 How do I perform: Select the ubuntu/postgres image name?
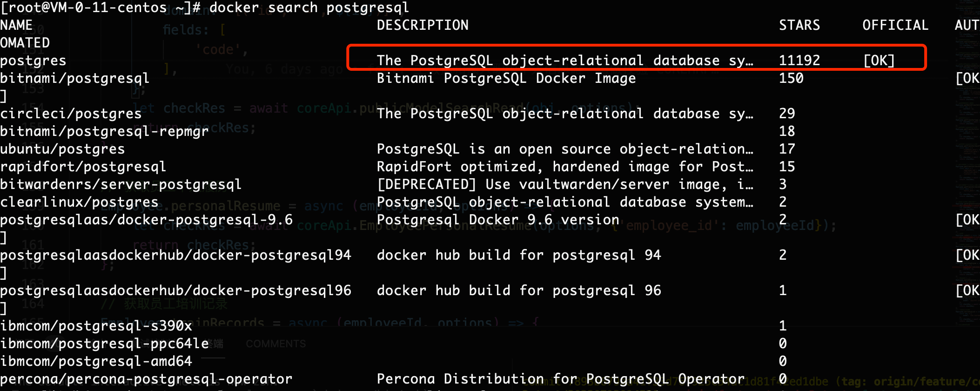tap(62, 149)
